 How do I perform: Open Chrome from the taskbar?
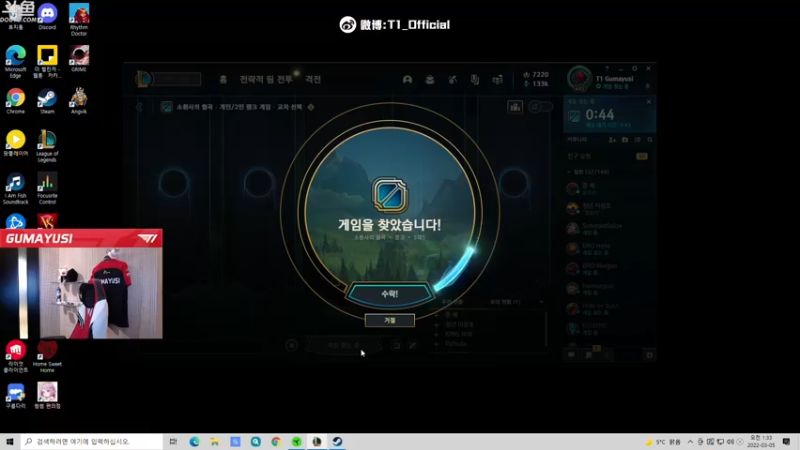coord(276,441)
